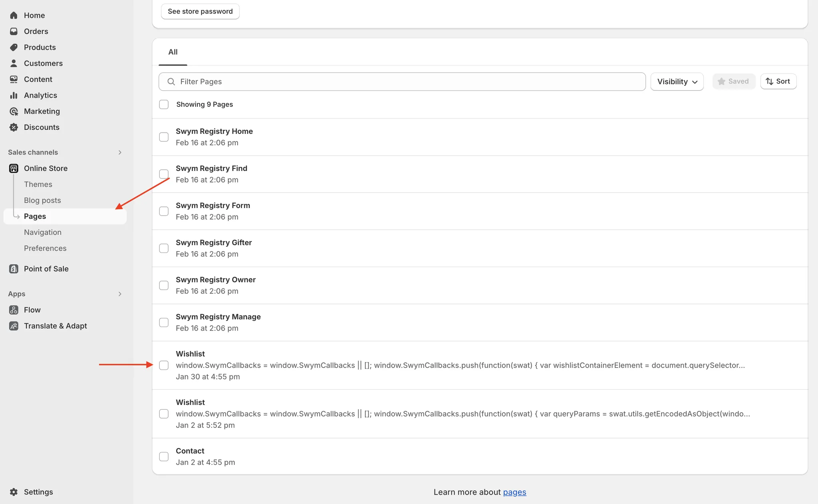Select the Contact page checkbox

(164, 456)
